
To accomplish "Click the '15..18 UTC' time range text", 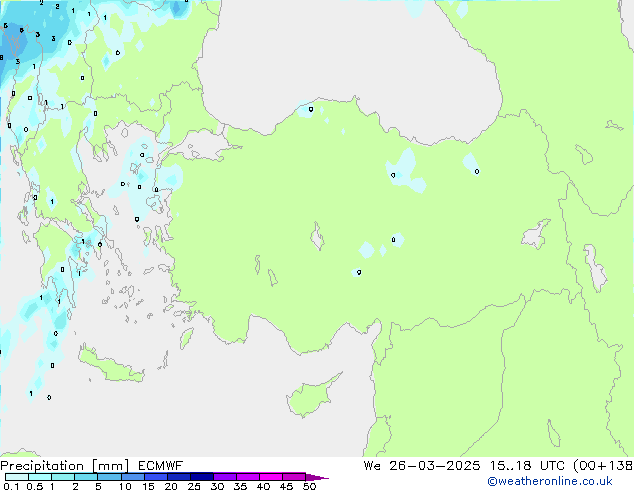I will point(527,466).
